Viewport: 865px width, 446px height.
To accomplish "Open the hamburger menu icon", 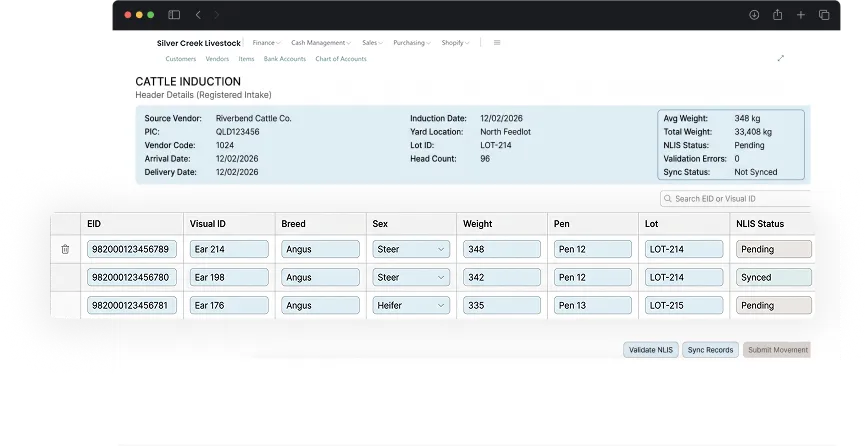I will 497,43.
